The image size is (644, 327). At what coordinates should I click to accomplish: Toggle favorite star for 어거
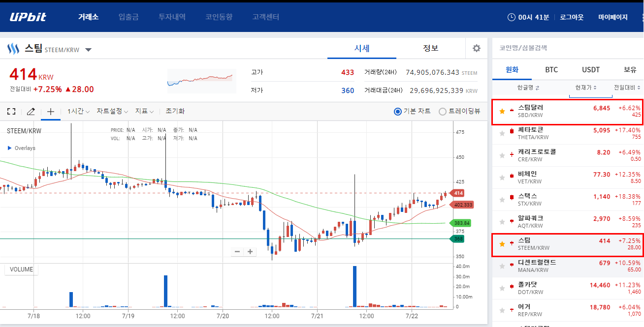click(x=502, y=310)
